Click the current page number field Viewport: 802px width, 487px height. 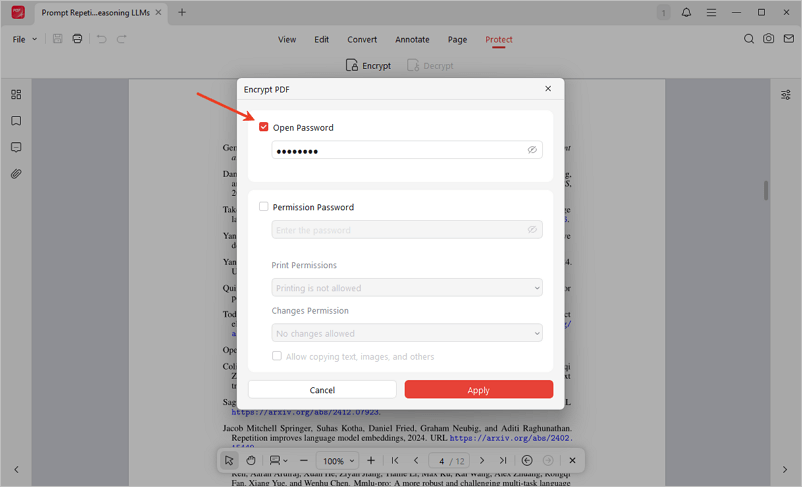coord(441,461)
